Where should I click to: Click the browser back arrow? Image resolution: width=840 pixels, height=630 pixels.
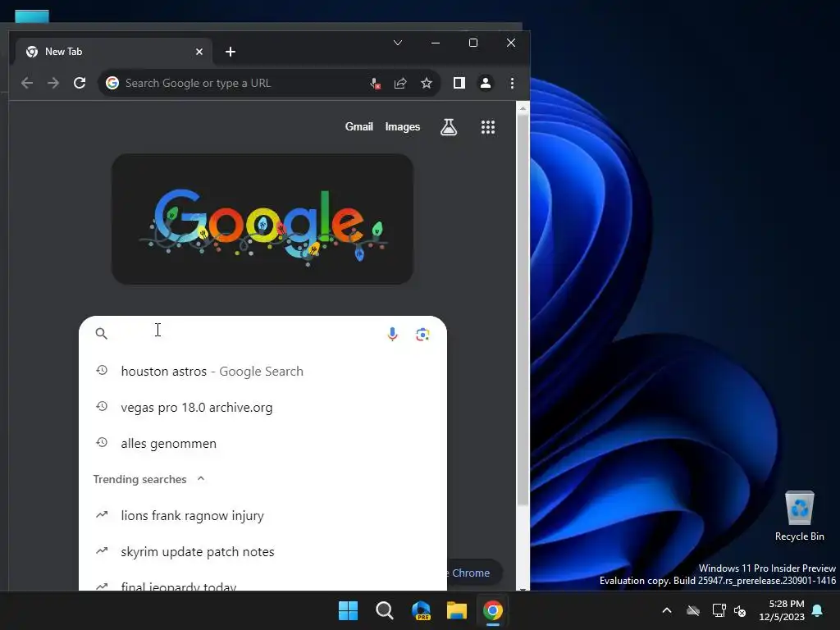[x=27, y=83]
